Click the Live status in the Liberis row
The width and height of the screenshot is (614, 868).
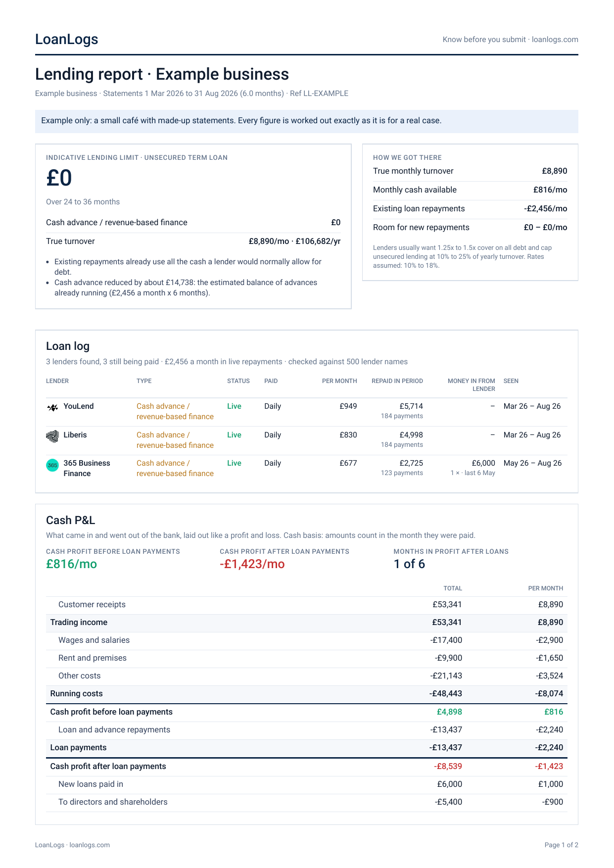click(x=234, y=435)
